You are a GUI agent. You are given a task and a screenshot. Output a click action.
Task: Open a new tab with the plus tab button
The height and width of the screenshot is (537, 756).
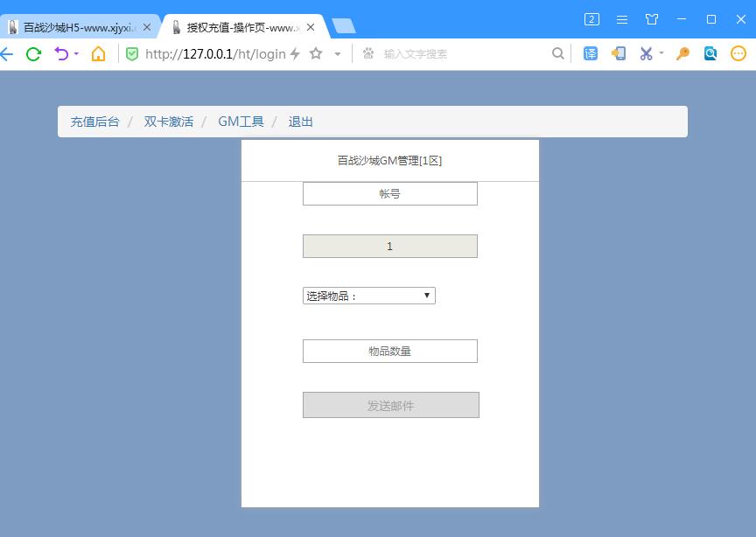pyautogui.click(x=344, y=26)
